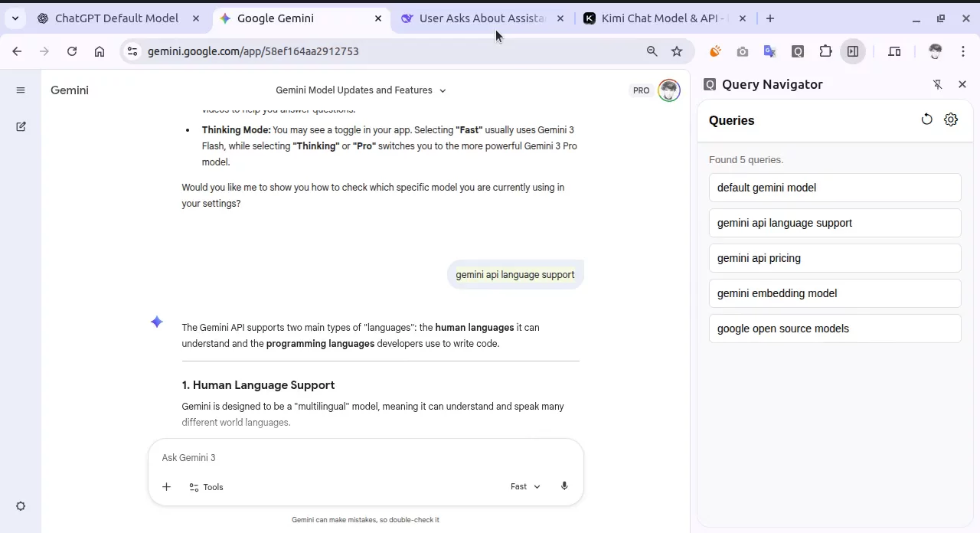Select the Google Gemini browser tab

tap(300, 18)
